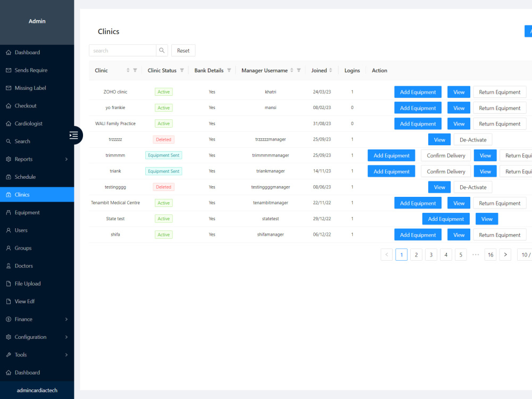Open Missing Label in sidebar
The height and width of the screenshot is (399, 532).
(37, 88)
